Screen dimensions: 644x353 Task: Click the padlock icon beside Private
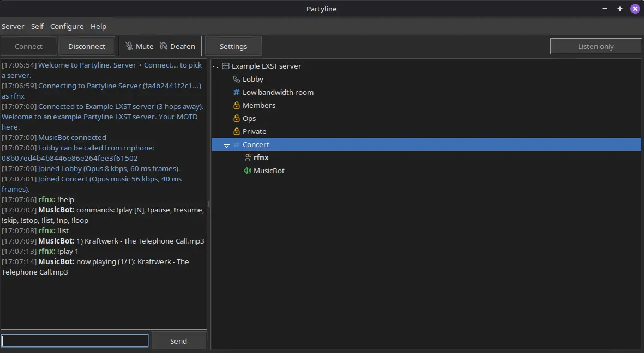(x=236, y=132)
